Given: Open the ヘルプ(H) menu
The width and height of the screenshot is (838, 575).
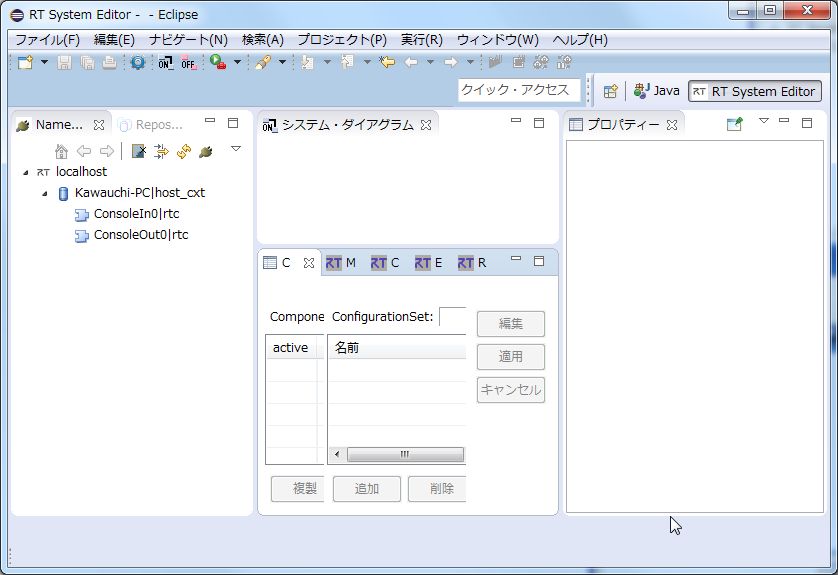Looking at the screenshot, I should tap(580, 40).
